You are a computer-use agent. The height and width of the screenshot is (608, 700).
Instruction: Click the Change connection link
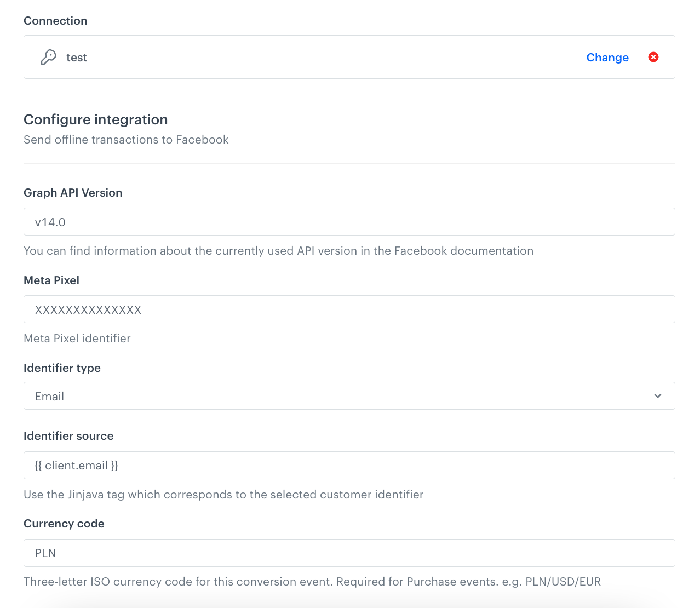click(x=607, y=57)
